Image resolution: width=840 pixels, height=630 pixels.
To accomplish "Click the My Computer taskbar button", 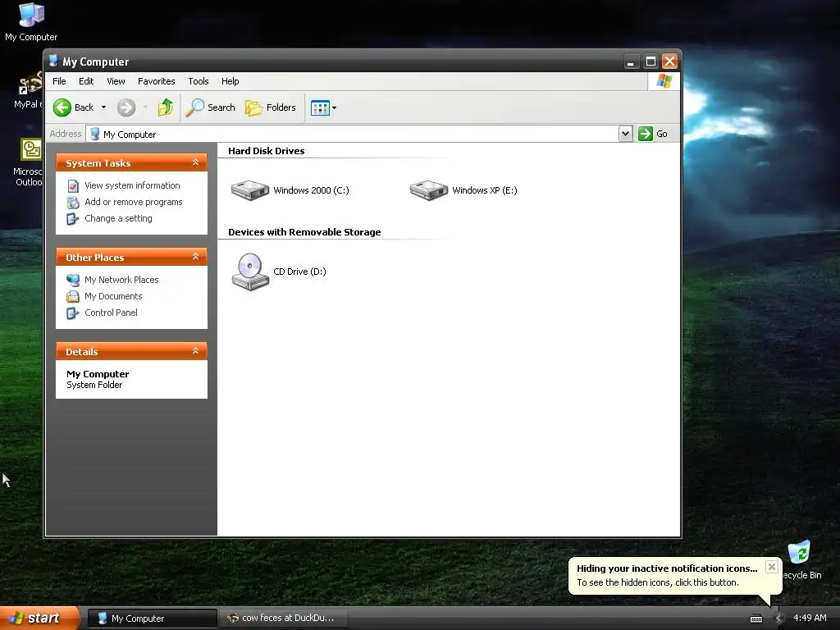I will point(152,619).
